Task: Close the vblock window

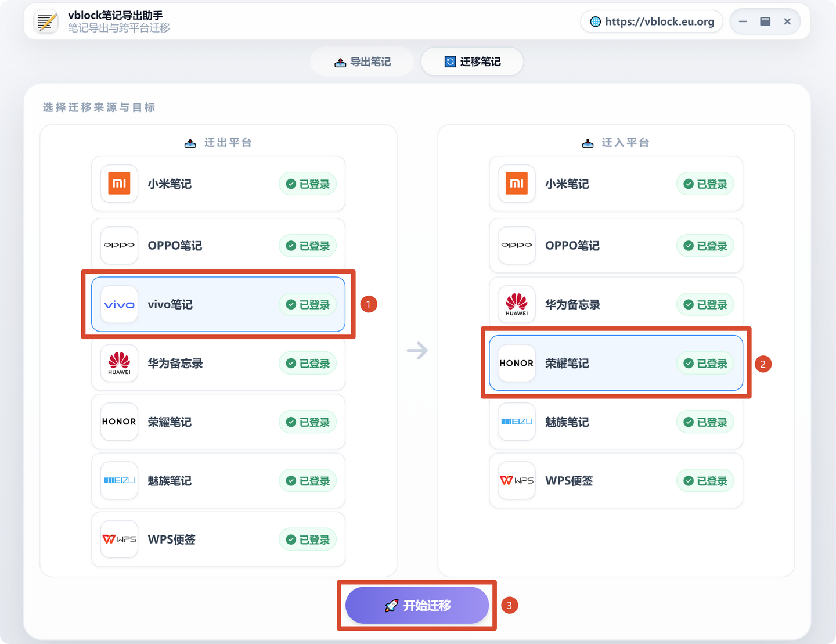Action: click(x=787, y=21)
